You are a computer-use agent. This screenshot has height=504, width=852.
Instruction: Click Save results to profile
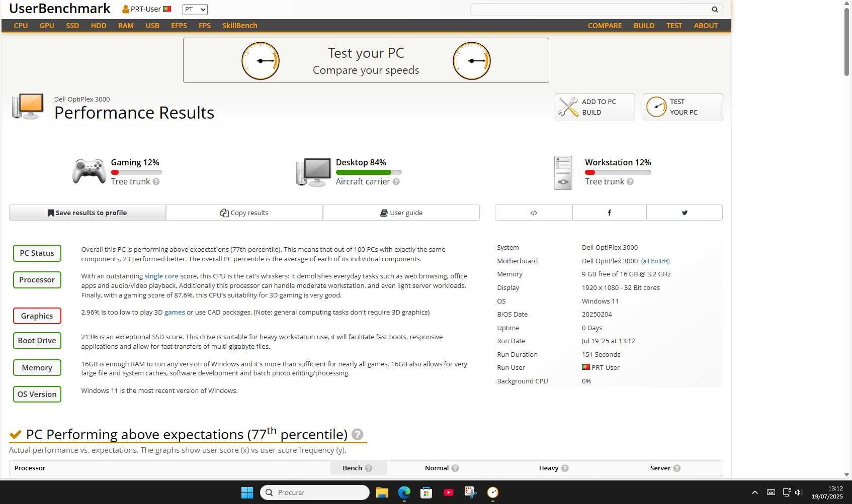[88, 213]
